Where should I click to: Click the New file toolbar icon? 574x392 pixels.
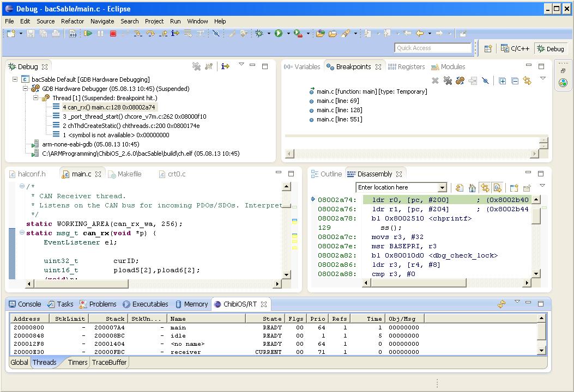(11, 34)
